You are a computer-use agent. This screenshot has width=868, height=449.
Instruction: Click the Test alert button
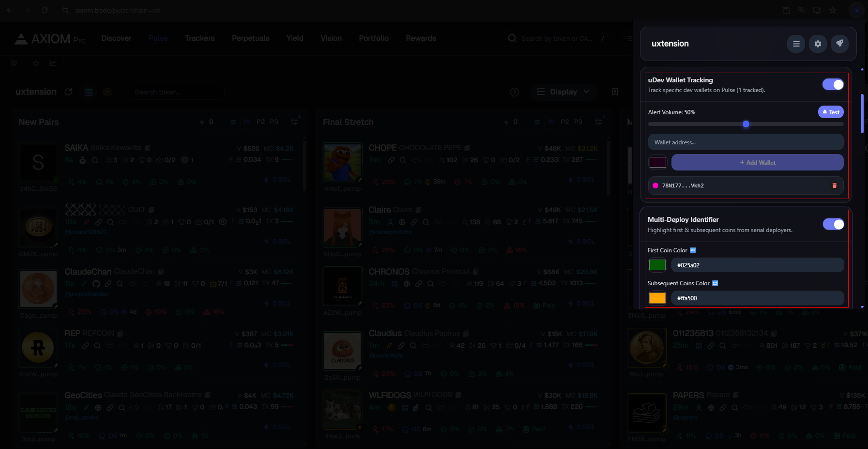pos(831,112)
